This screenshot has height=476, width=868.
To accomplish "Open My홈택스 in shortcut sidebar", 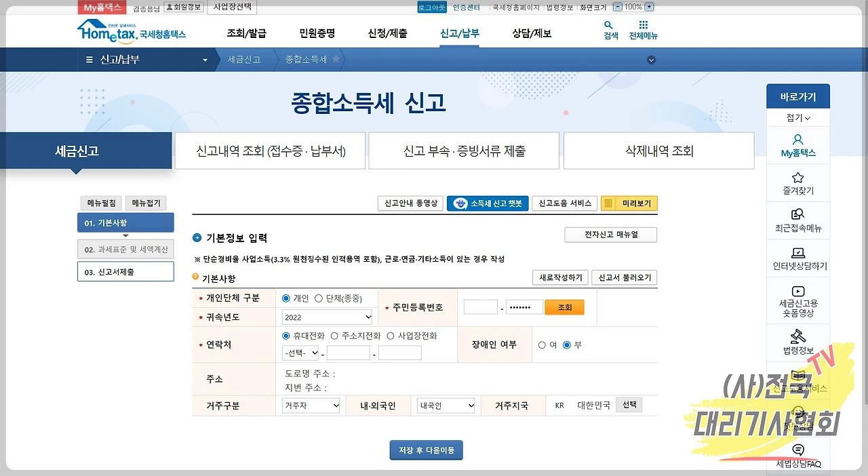I will (798, 146).
